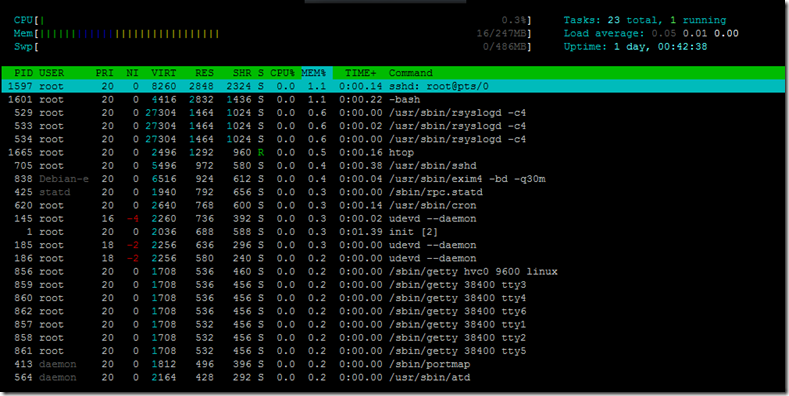
Task: Sort by PRI column header
Action: pos(105,73)
